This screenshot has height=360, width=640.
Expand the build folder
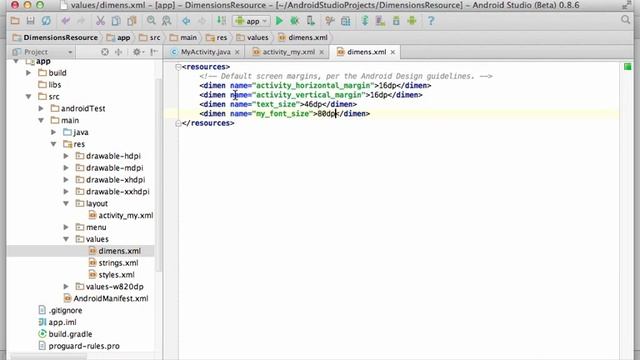coord(29,73)
